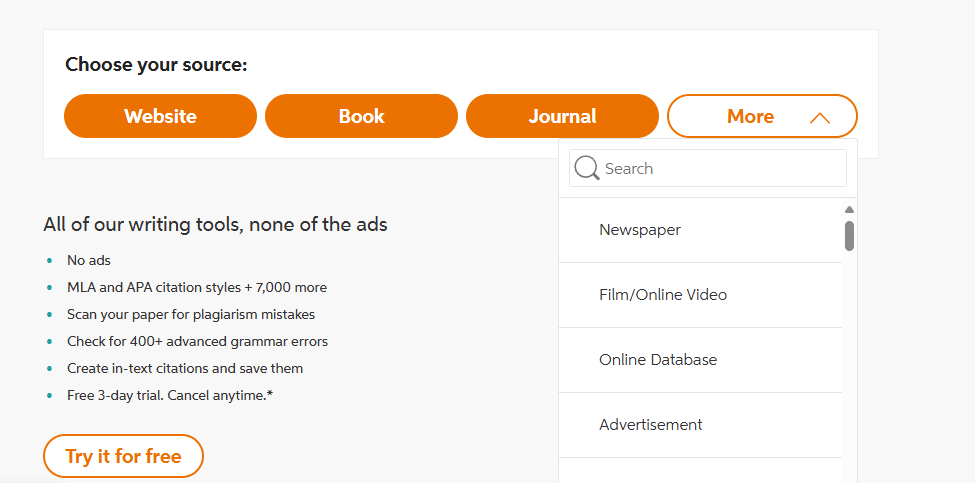Viewport: 975px width, 483px height.
Task: Click 'Scan your paper for plagiarism' bullet
Action: (x=191, y=314)
